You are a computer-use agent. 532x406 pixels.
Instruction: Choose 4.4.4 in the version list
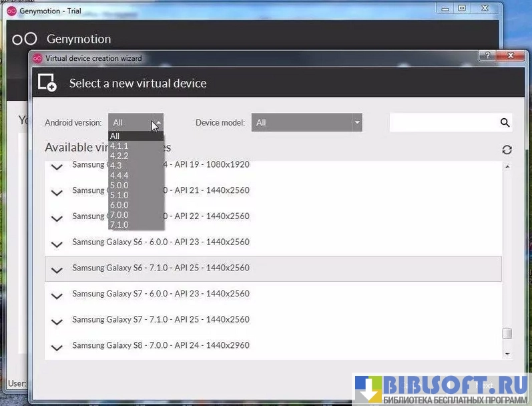pos(119,175)
